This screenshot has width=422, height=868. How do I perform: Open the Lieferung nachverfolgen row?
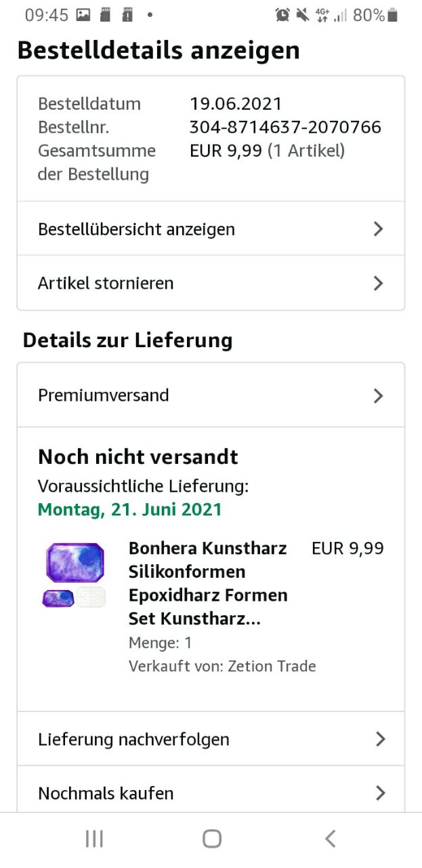click(134, 739)
